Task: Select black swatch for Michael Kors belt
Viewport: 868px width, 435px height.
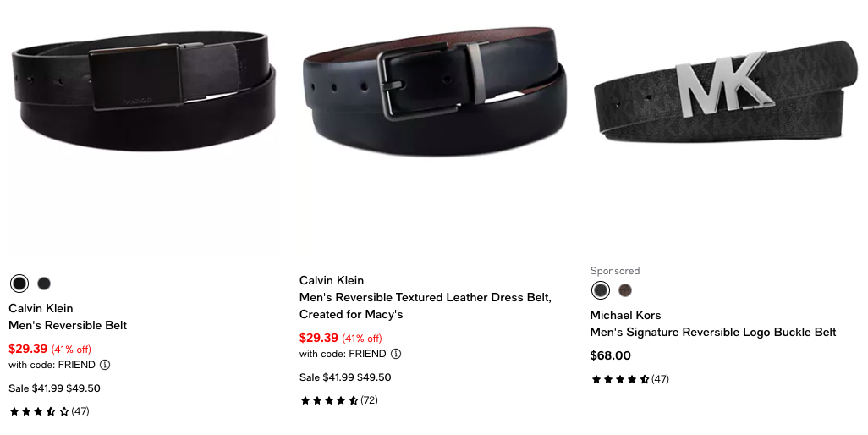Action: (x=601, y=290)
